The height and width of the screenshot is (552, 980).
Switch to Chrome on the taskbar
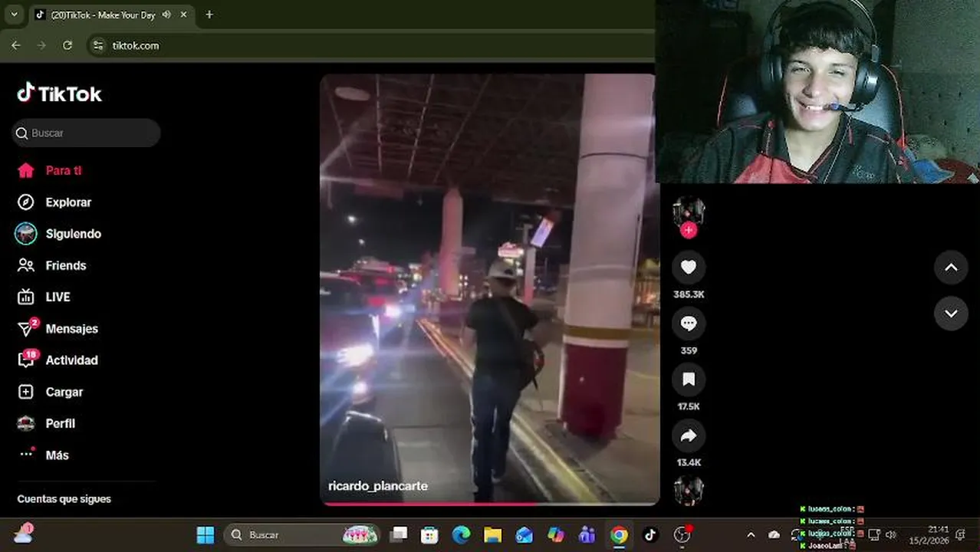pos(619,535)
